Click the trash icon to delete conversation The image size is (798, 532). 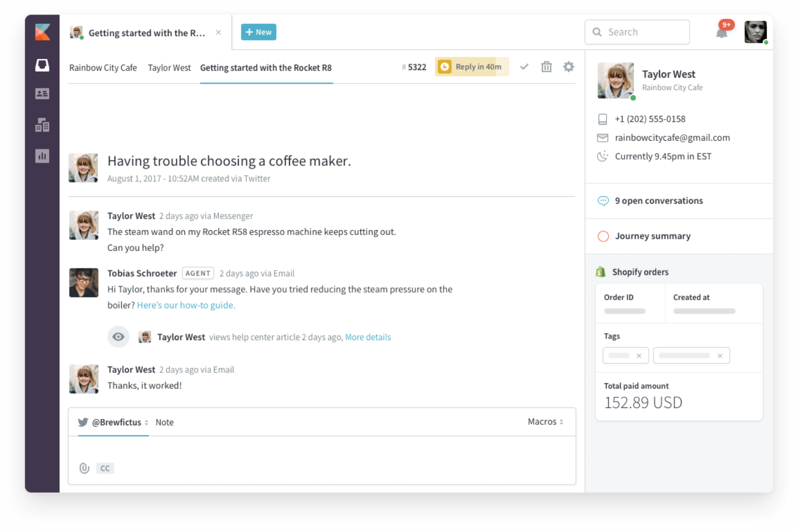click(546, 67)
